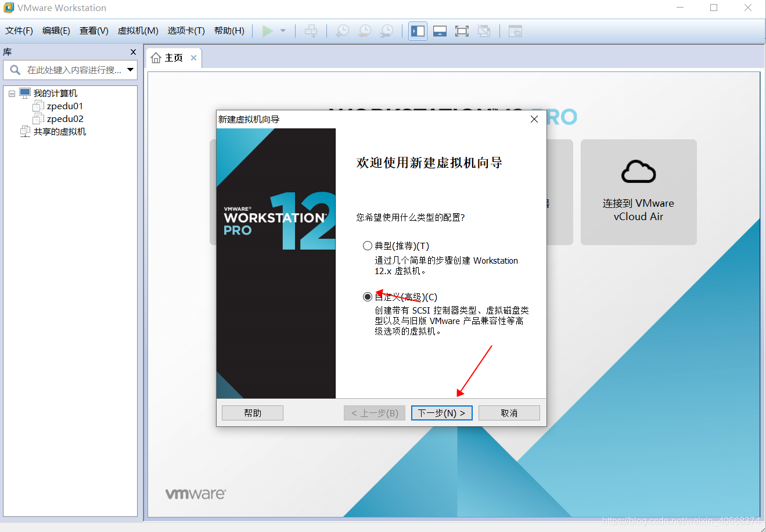Select 共享的虚拟机 in the tree
Screen dimensions: 766x532
coord(60,132)
